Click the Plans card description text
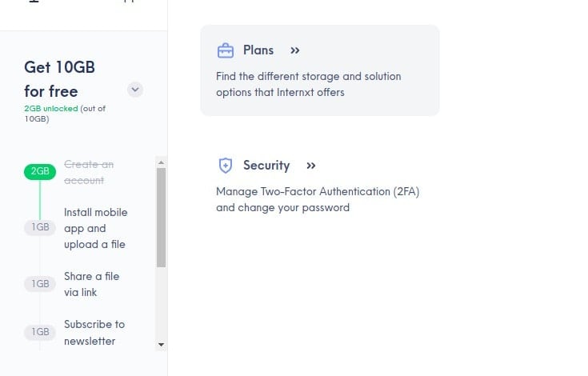 (308, 84)
